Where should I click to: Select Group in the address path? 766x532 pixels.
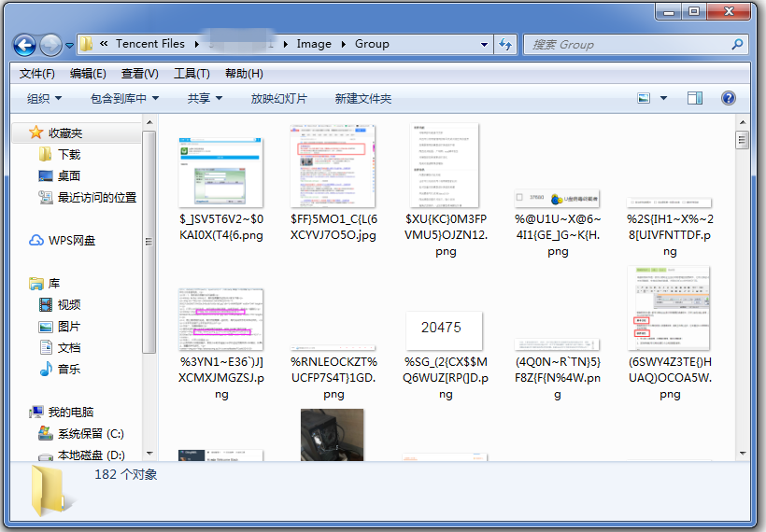point(372,44)
